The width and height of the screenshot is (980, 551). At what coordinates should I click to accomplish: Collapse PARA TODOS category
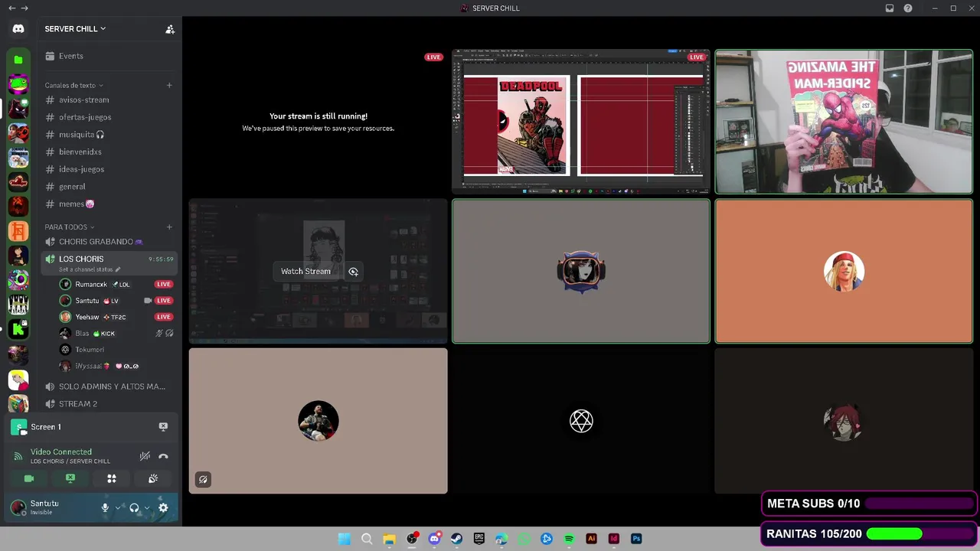(69, 227)
